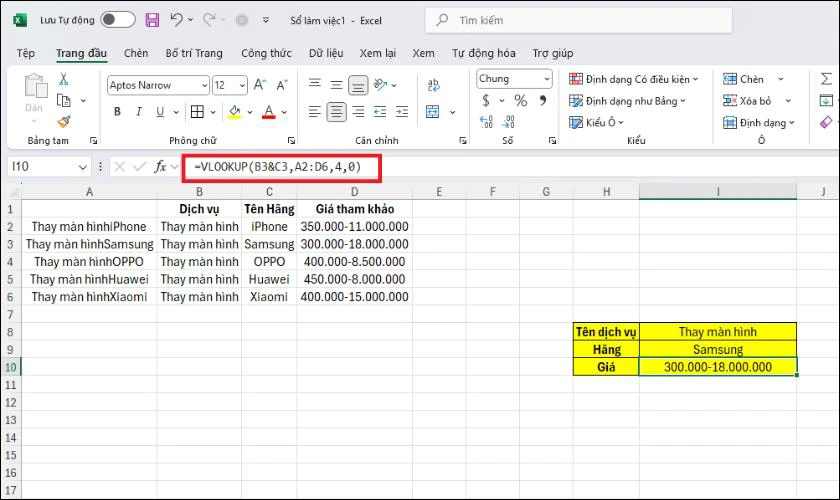Click the Xóa bỏ delete cells button

(x=747, y=101)
